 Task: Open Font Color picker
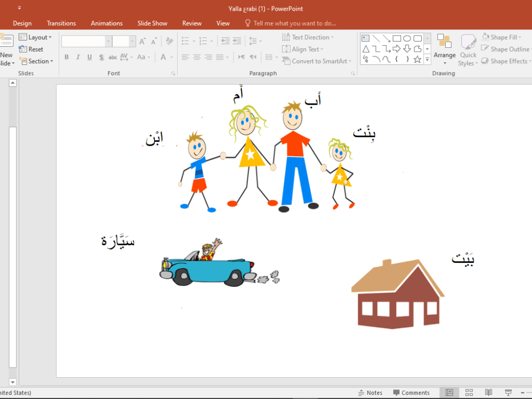[167, 57]
